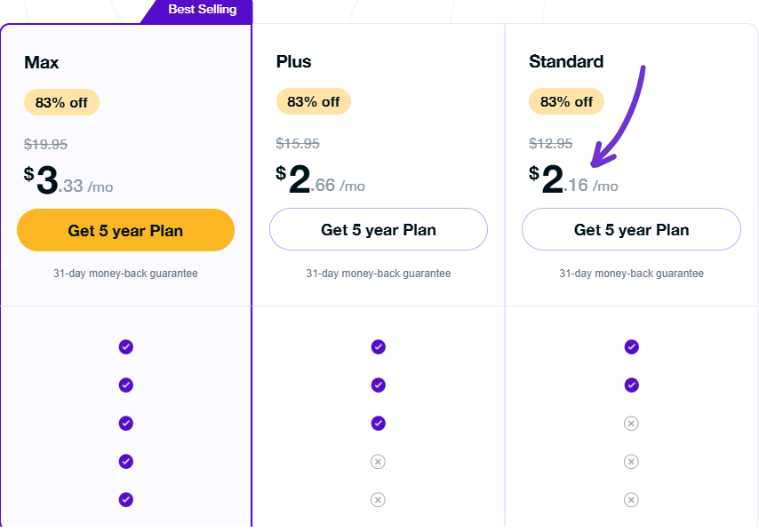Click last-row X icon in Standard column
This screenshot has height=532, width=759.
point(631,500)
